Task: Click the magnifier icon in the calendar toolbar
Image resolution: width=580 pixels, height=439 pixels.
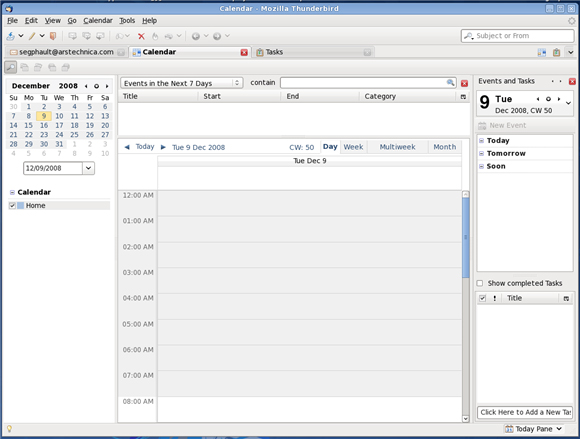Action: coord(10,67)
